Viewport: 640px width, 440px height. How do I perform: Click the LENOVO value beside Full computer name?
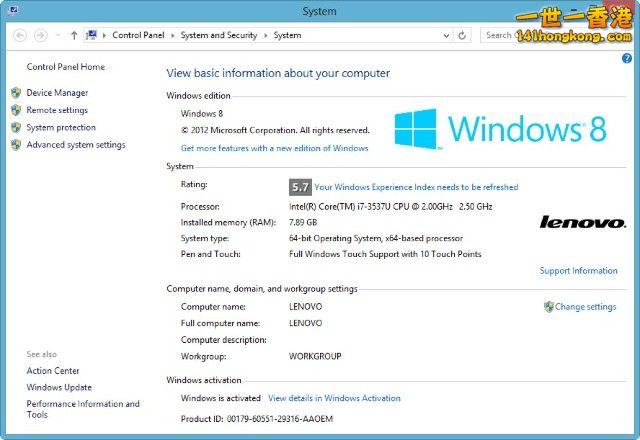[306, 323]
